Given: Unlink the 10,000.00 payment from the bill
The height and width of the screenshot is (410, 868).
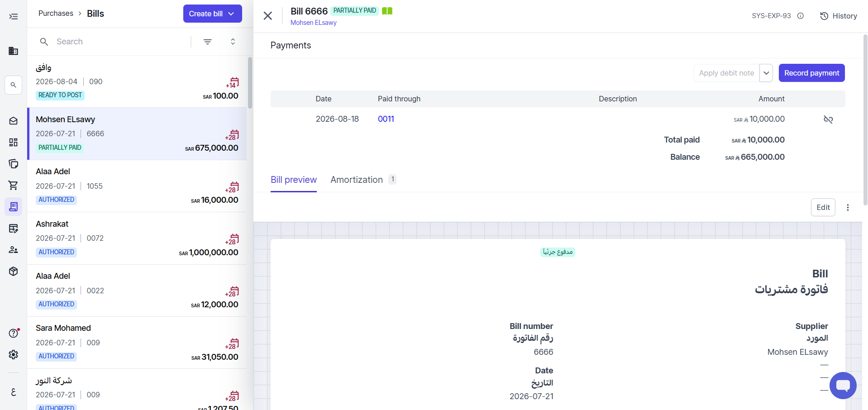Looking at the screenshot, I should coord(828,119).
